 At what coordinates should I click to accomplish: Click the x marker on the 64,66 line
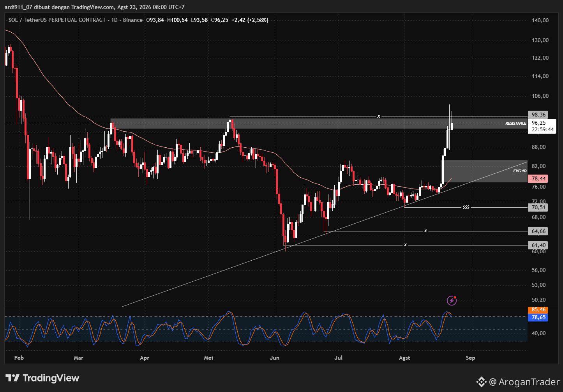425,231
